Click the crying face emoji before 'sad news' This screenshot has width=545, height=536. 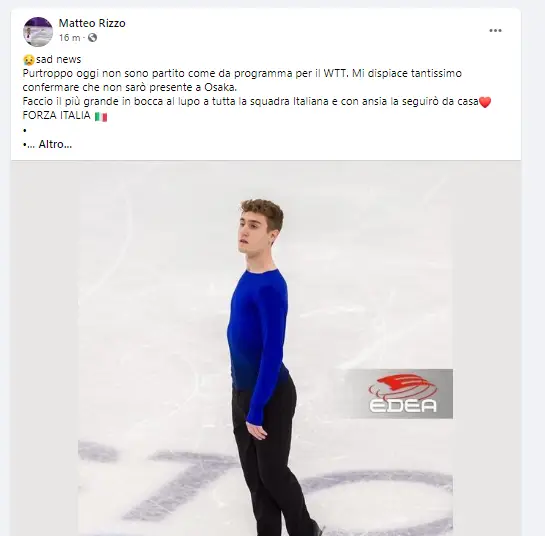pyautogui.click(x=29, y=60)
